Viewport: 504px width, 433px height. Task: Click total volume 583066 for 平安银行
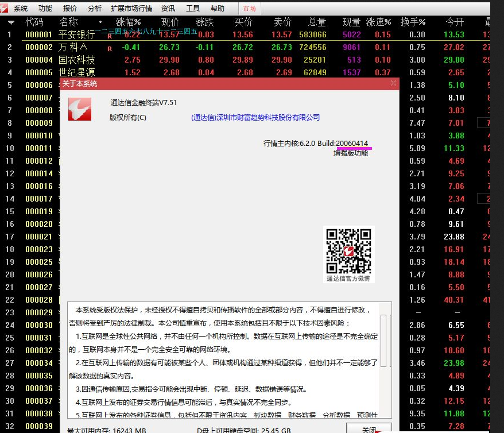pos(313,34)
